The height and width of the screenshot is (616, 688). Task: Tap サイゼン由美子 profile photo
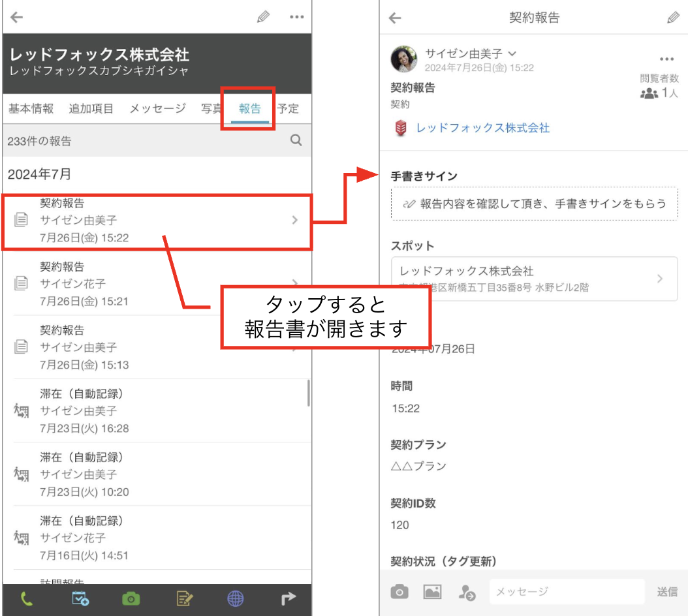point(404,59)
